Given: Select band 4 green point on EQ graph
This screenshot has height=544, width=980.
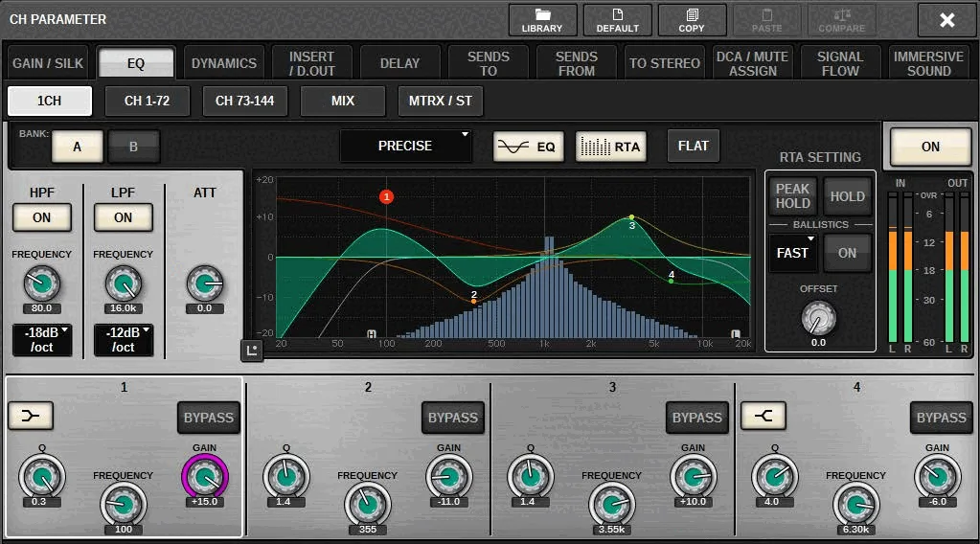Looking at the screenshot, I should click(x=672, y=281).
